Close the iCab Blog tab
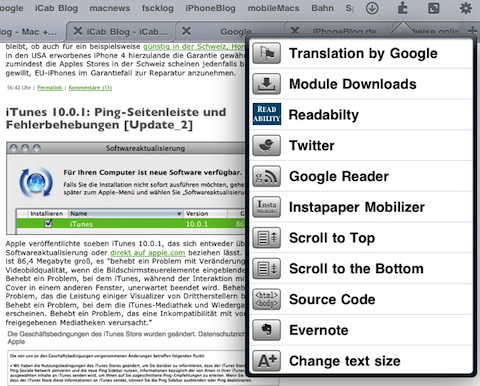The image size is (480, 386). point(78,31)
